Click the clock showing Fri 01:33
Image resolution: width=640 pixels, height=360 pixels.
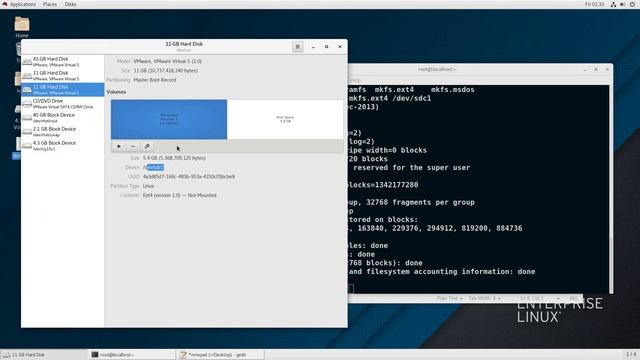(x=594, y=4)
